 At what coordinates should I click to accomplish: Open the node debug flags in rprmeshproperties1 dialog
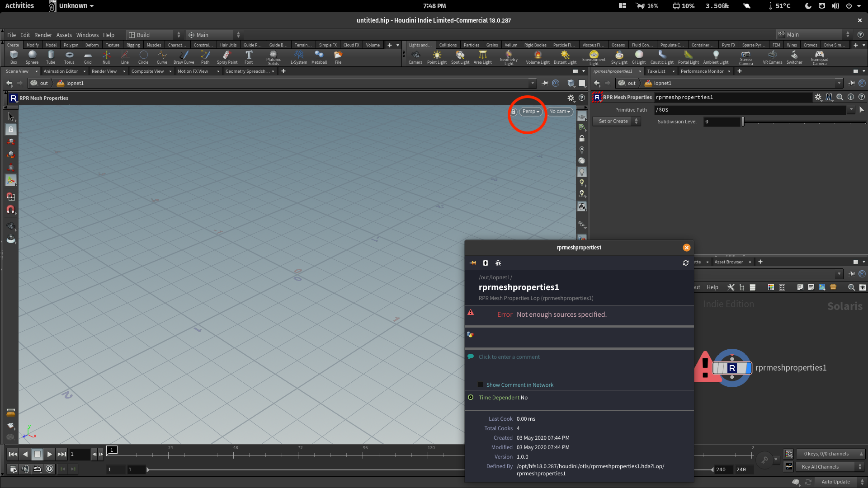click(499, 263)
